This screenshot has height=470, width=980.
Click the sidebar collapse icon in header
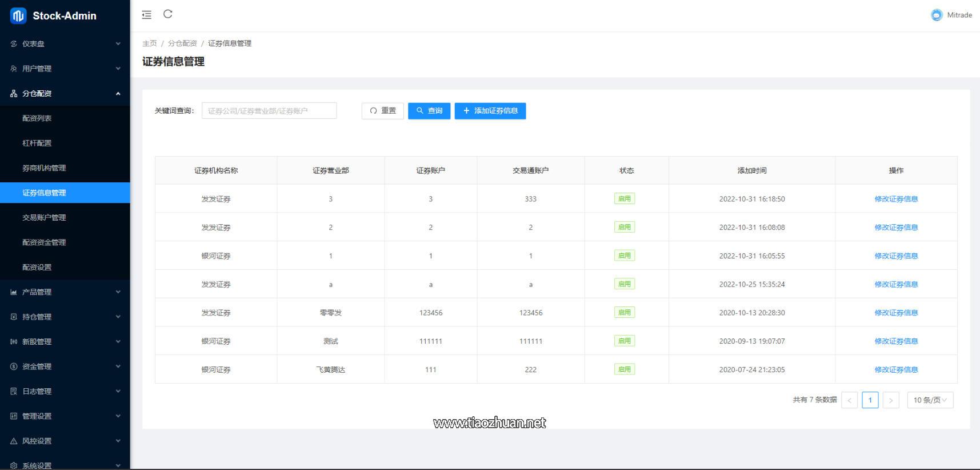pos(147,15)
